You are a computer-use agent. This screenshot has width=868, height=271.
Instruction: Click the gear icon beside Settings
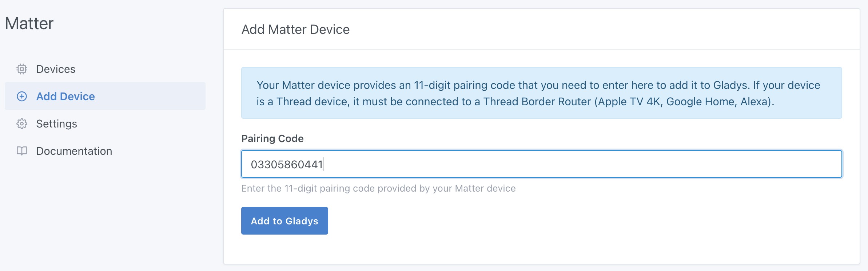tap(23, 124)
